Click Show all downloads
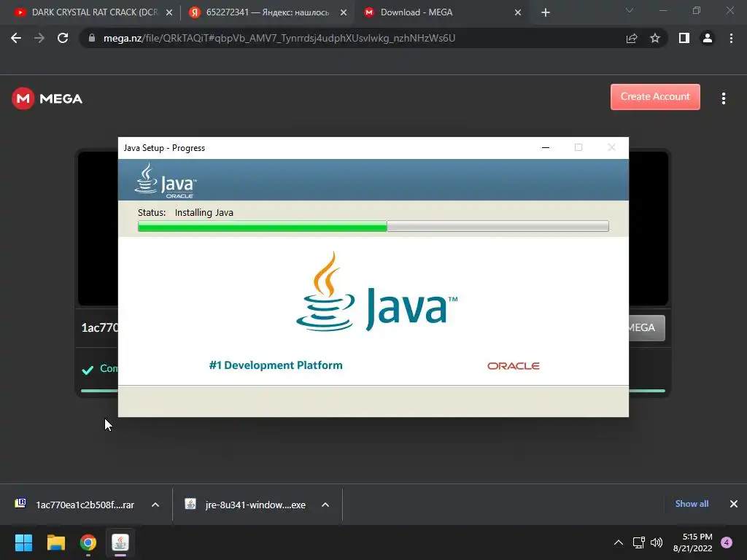Viewport: 747px width, 560px height. click(x=692, y=504)
